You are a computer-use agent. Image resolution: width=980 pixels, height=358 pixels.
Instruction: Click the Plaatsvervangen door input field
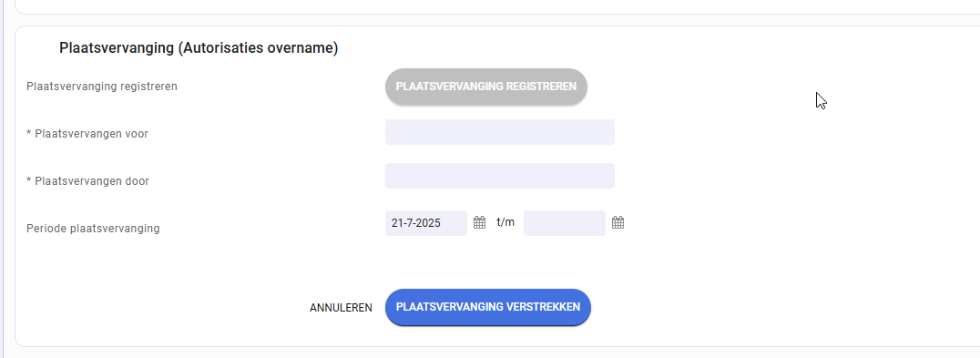(500, 176)
